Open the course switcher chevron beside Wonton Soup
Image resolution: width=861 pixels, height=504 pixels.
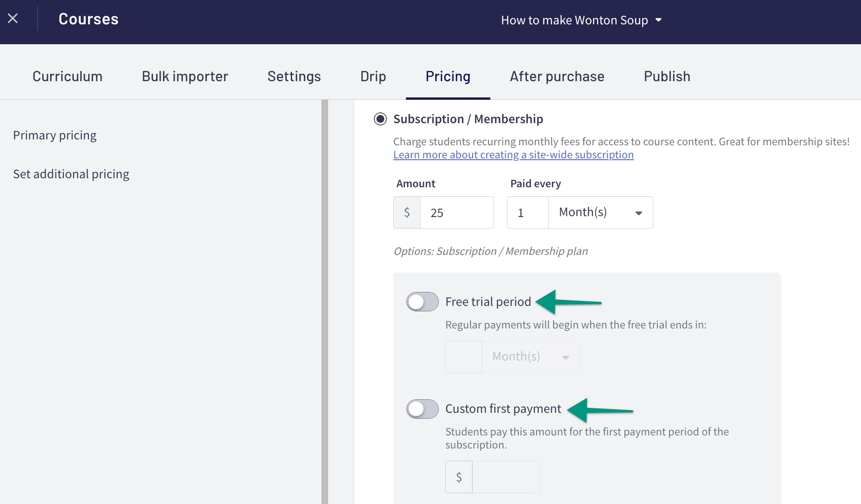[x=660, y=20]
